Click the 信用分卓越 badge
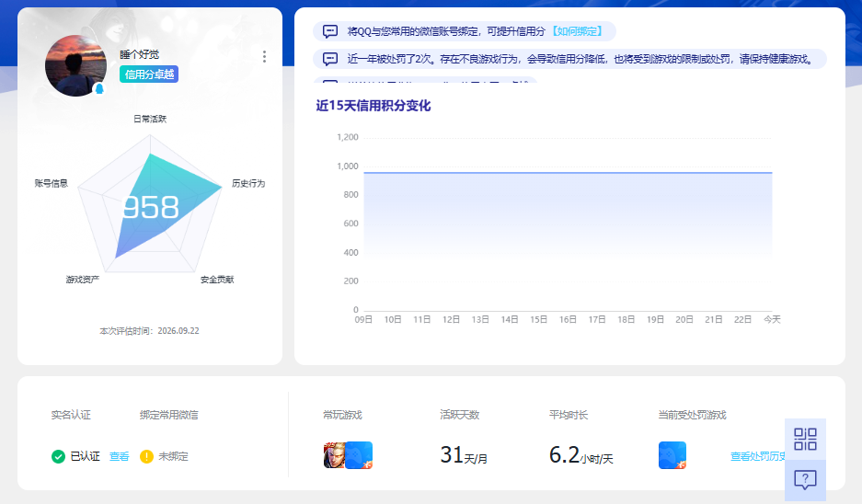The width and height of the screenshot is (862, 504). (x=149, y=74)
